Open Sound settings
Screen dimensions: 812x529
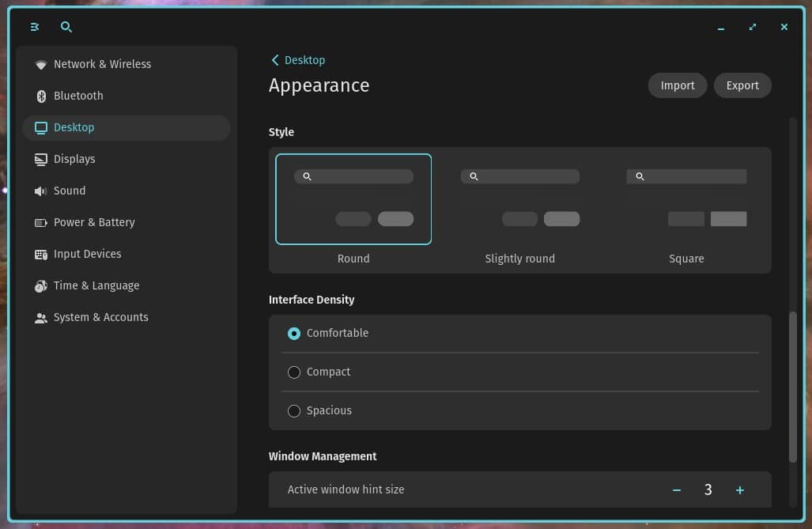(x=69, y=191)
